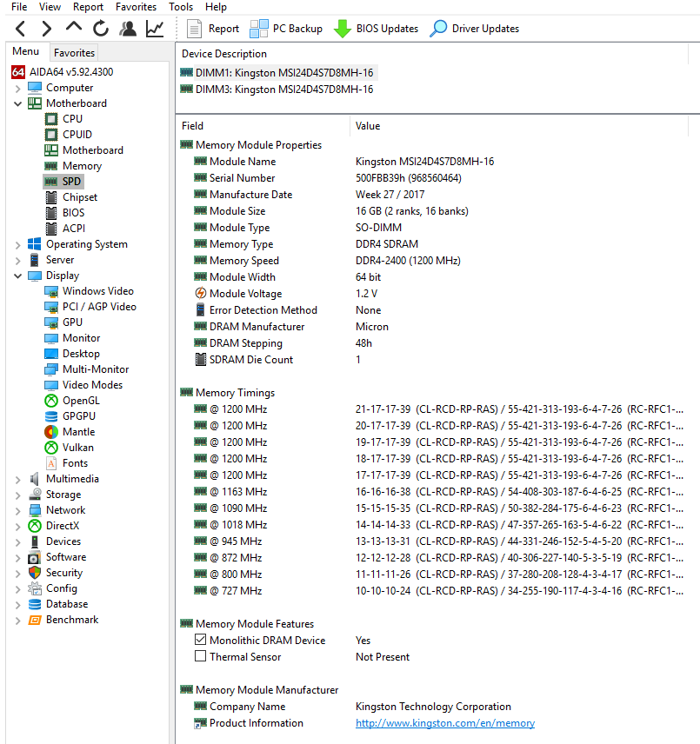Navigate up one level with the up arrow

coord(74,28)
